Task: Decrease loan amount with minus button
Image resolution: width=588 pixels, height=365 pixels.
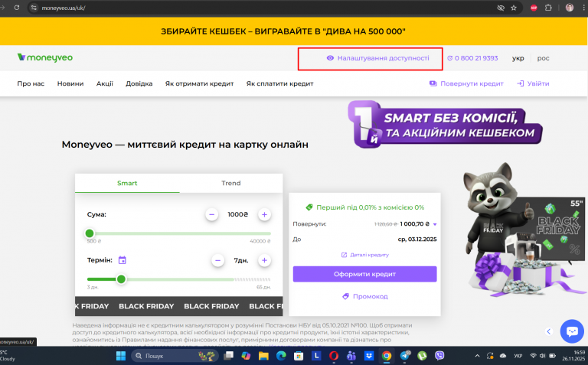Action: 212,215
